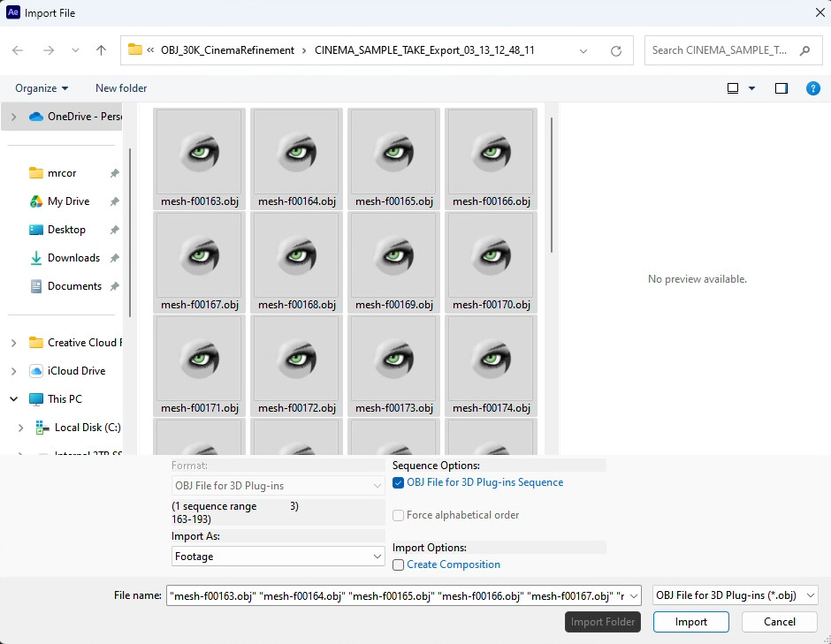Select My Drive in sidebar

pos(68,201)
